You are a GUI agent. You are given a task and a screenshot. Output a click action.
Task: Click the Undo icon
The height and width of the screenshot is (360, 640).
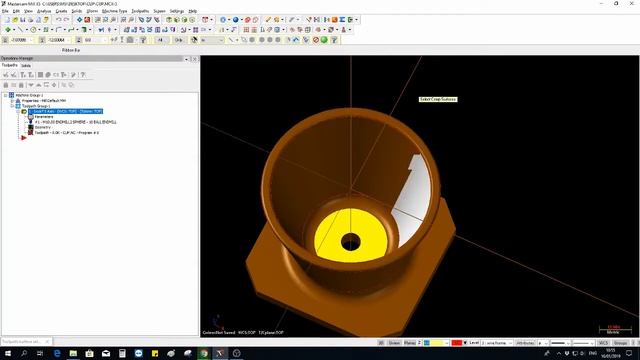click(x=58, y=20)
